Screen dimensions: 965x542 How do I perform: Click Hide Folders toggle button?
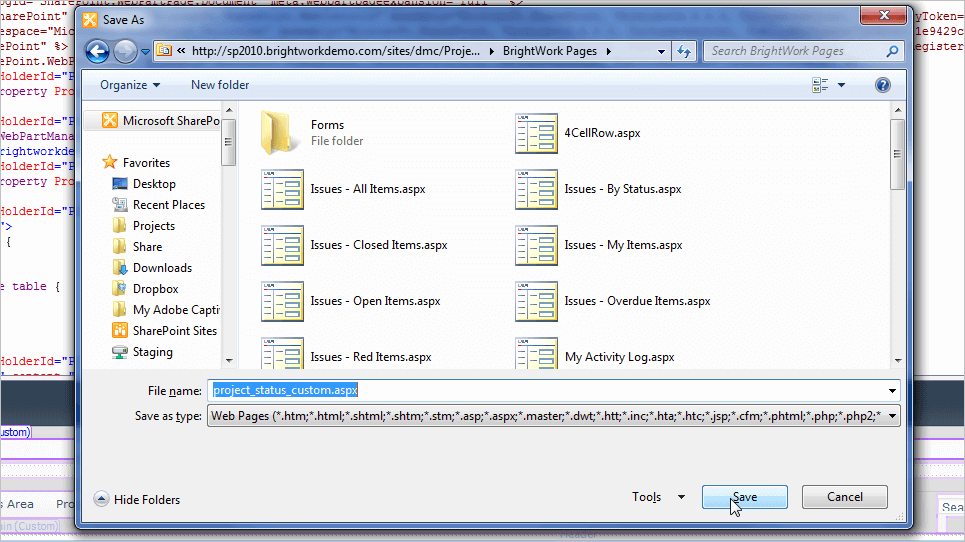137,500
